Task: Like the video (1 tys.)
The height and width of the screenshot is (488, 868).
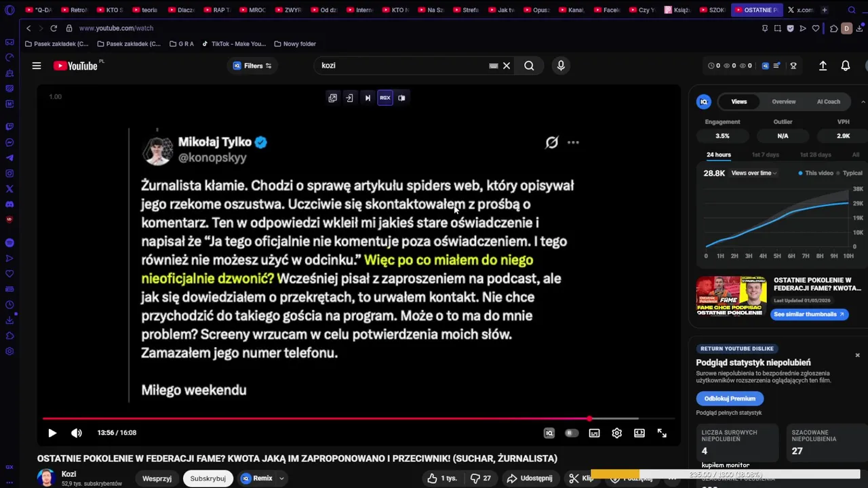Action: pos(441,479)
